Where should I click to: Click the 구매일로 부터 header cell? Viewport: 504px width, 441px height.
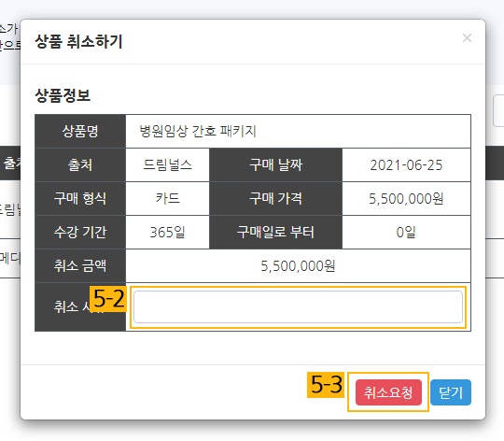tap(275, 232)
